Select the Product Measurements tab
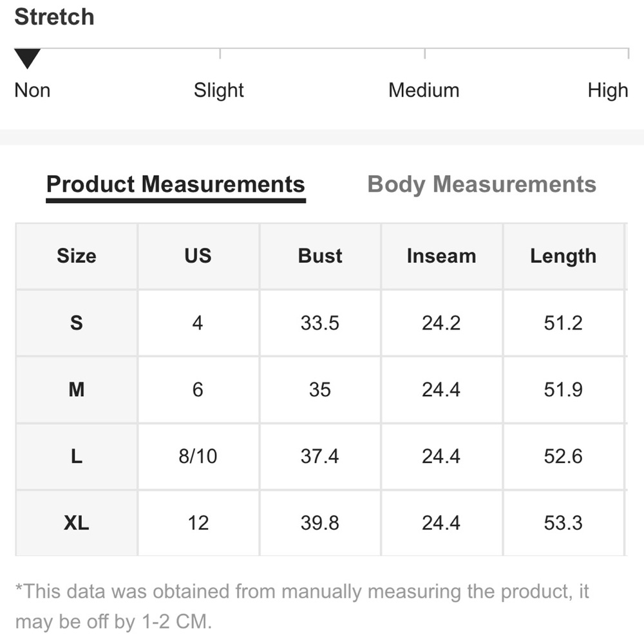Image resolution: width=644 pixels, height=644 pixels. 175,185
